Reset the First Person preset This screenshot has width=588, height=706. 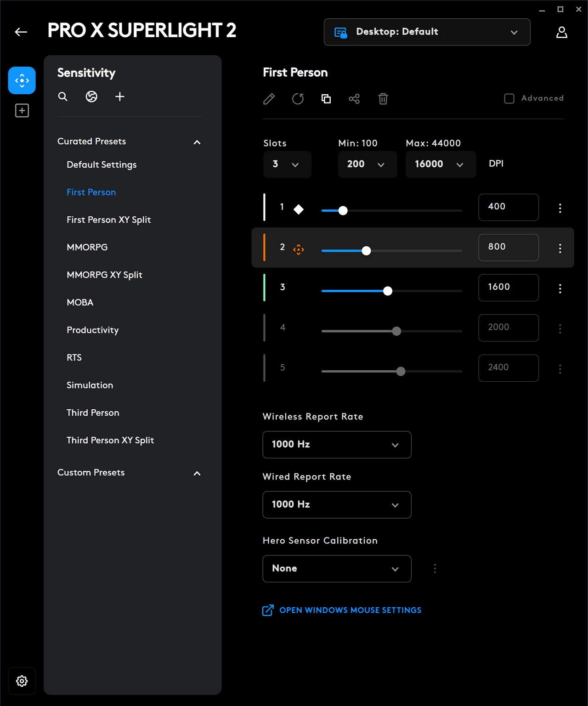pyautogui.click(x=298, y=99)
